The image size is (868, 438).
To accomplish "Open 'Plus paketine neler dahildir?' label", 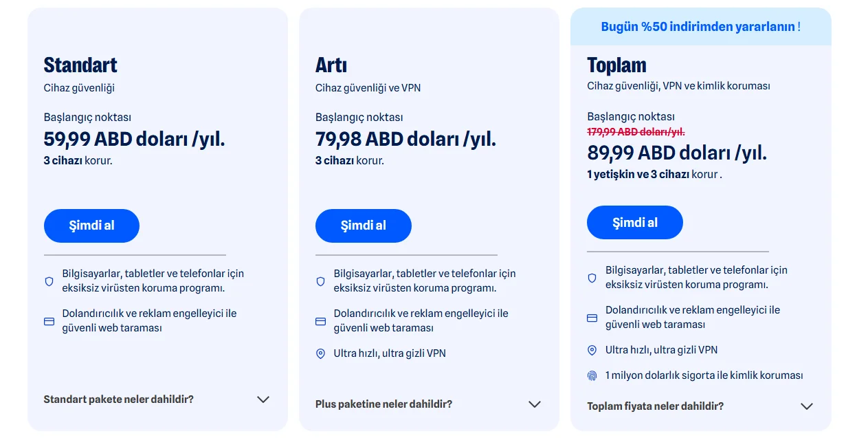I will point(383,404).
